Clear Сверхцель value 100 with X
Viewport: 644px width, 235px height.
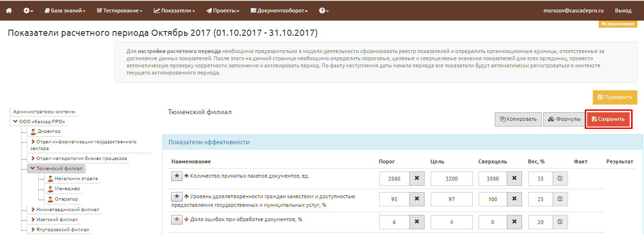(514, 200)
